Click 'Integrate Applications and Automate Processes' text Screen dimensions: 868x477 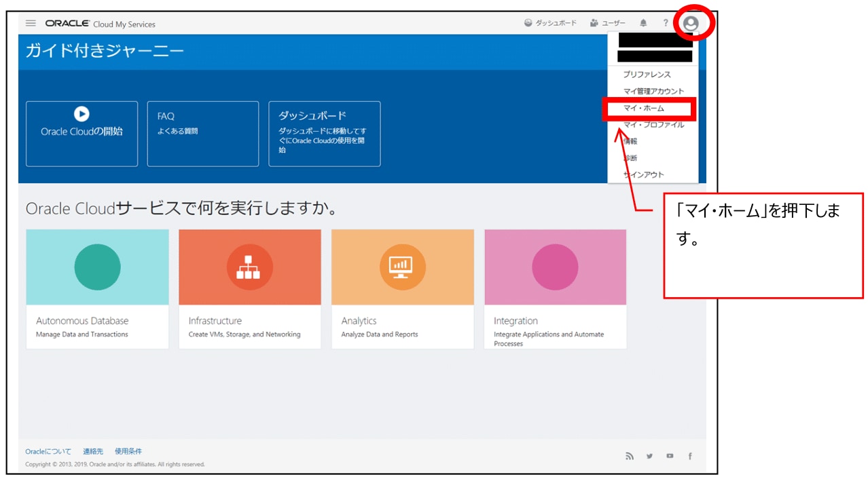549,339
